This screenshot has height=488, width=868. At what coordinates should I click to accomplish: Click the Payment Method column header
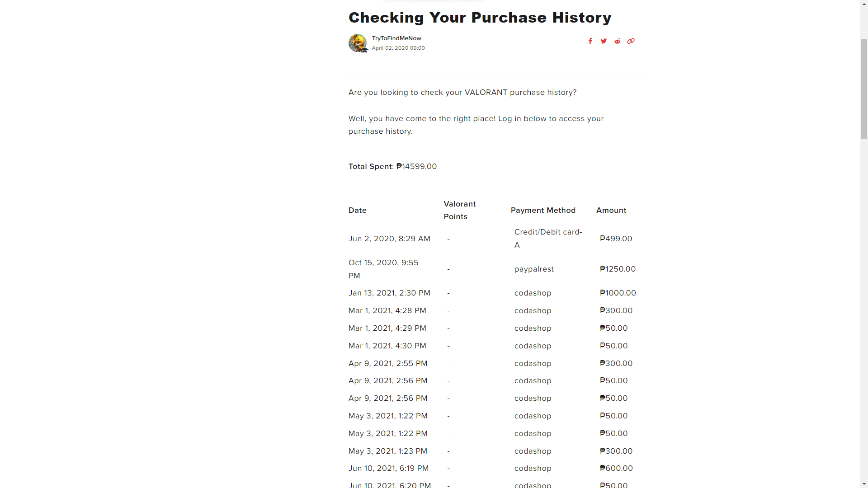click(543, 211)
